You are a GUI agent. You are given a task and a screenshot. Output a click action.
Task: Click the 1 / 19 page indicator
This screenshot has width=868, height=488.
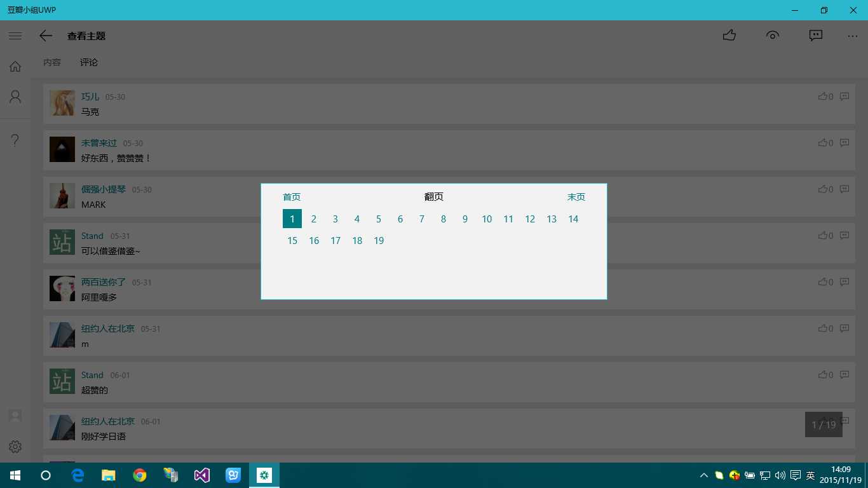tap(824, 424)
